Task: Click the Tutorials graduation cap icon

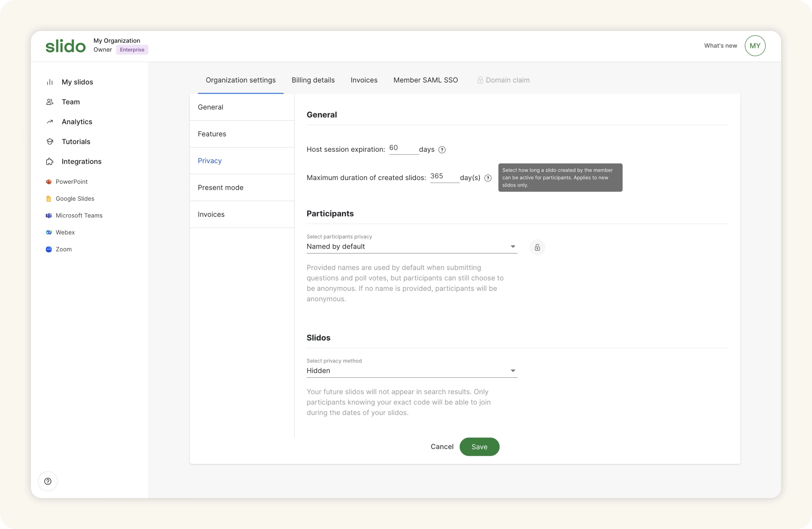Action: 50,141
